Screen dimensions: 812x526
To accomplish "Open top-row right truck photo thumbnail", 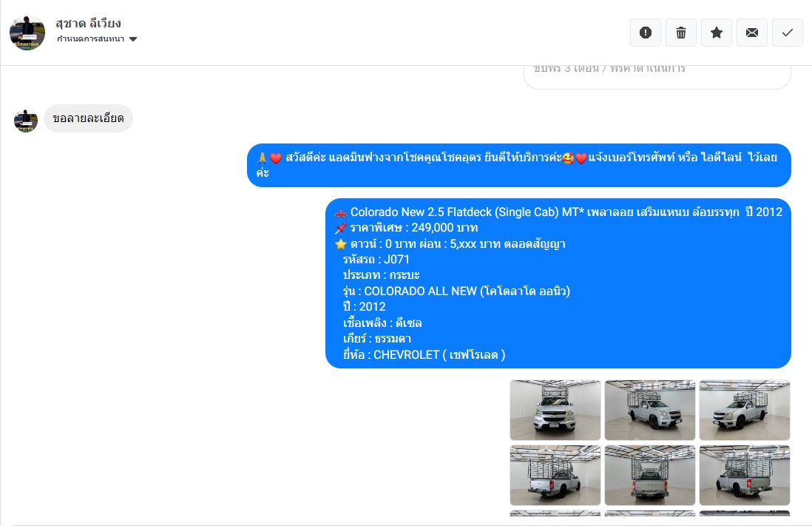I will point(745,410).
